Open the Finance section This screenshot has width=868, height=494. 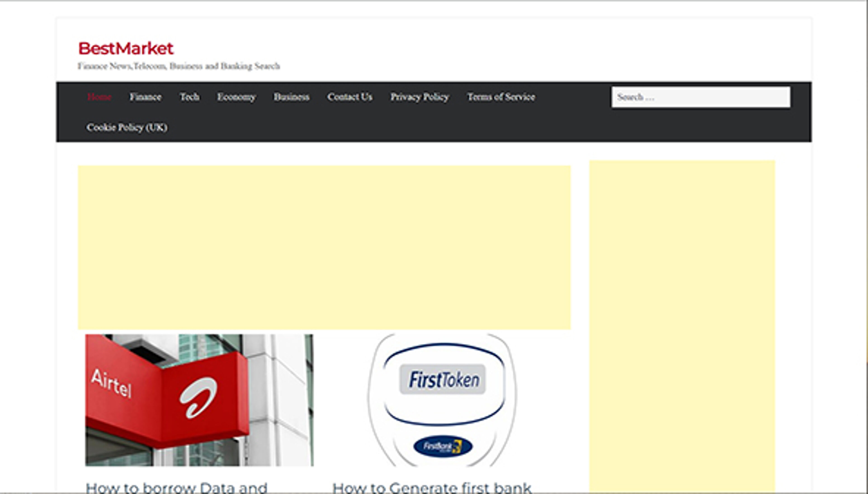pos(146,97)
